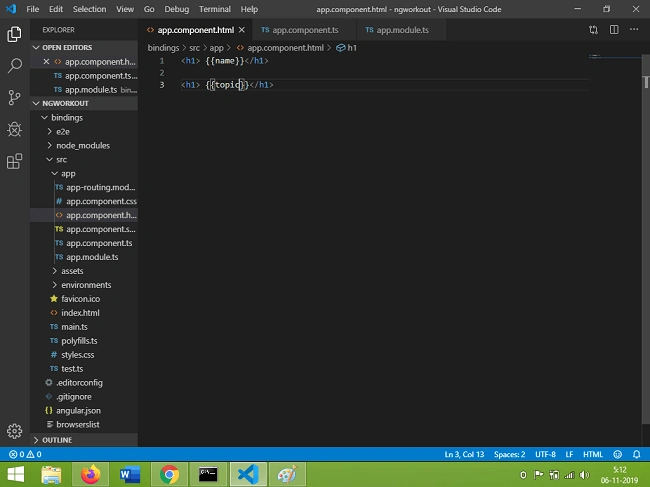Open the More Actions ellipsis in editor toolbar
Screen dimensions: 650x487
pos(634,30)
